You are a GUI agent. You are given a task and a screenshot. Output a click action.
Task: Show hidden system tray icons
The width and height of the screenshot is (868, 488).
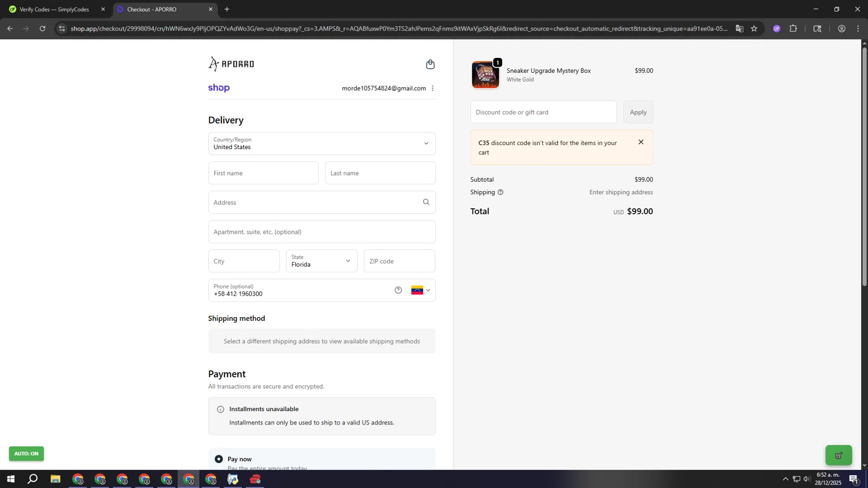(785, 479)
